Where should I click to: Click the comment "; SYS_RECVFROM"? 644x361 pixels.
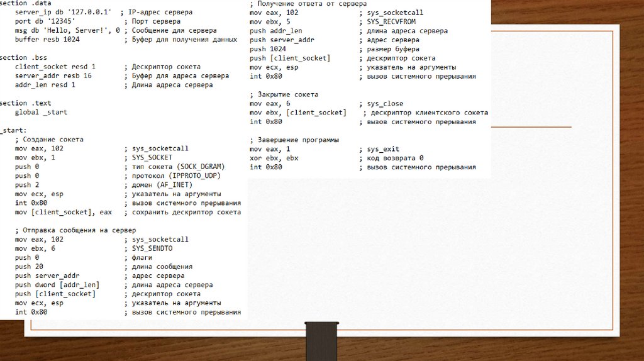click(387, 21)
